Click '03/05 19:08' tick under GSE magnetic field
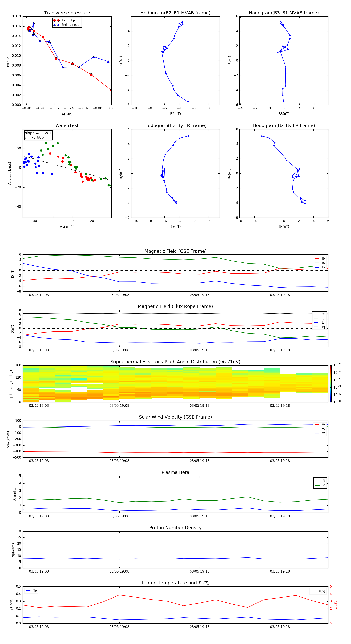351x644 pixels. (x=119, y=295)
